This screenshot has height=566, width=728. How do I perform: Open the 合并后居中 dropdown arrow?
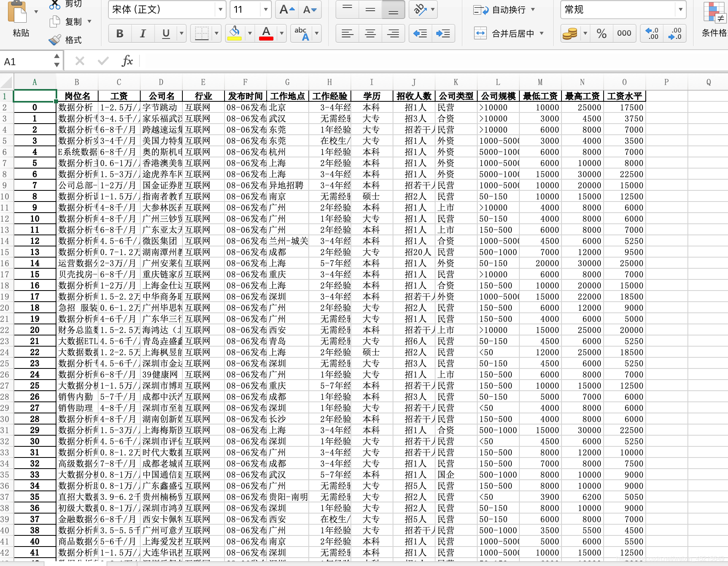[x=542, y=33]
